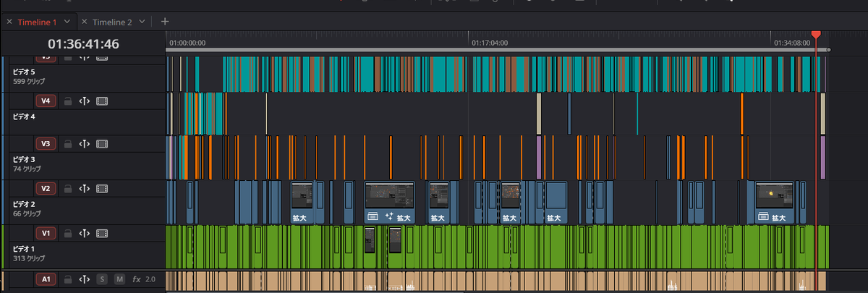Click the 66 クリップ clip count
The image size is (868, 293).
tap(27, 214)
